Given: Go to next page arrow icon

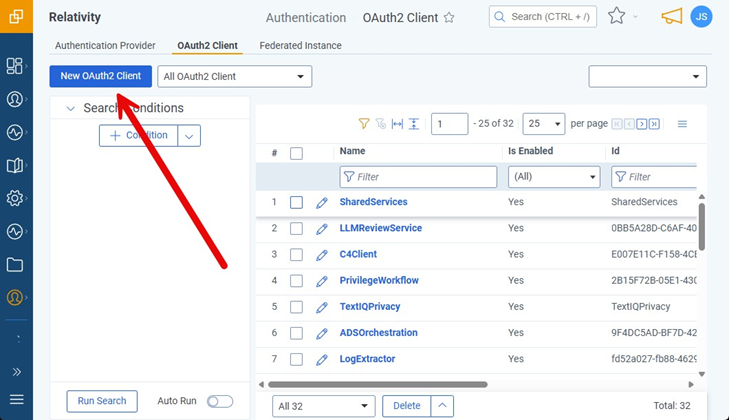Looking at the screenshot, I should point(642,124).
